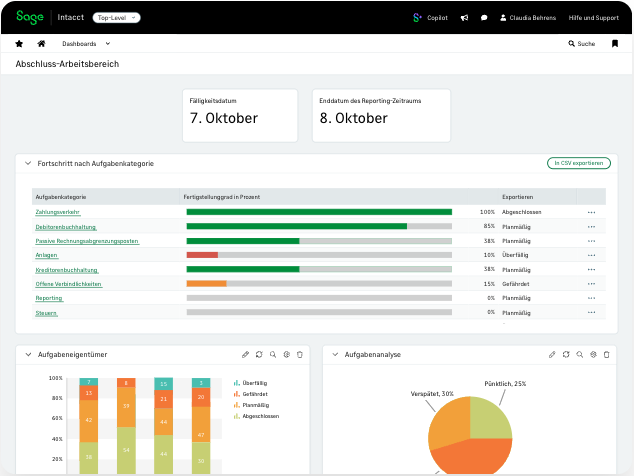Open Claudia Behrens user menu
This screenshot has height=476, width=634.
[x=528, y=18]
